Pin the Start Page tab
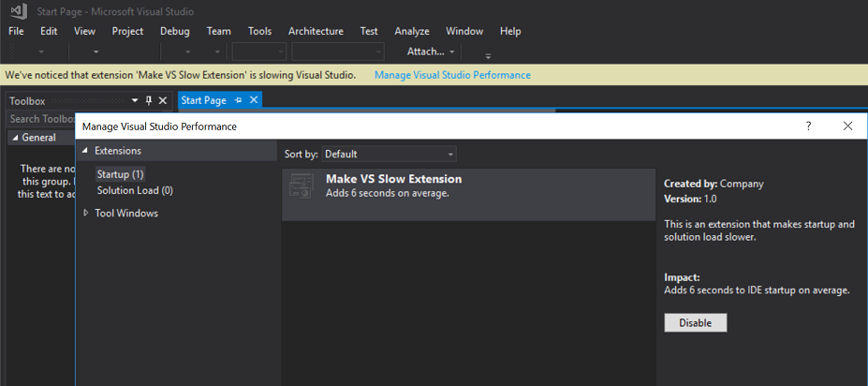This screenshot has height=386, width=868. (x=238, y=100)
